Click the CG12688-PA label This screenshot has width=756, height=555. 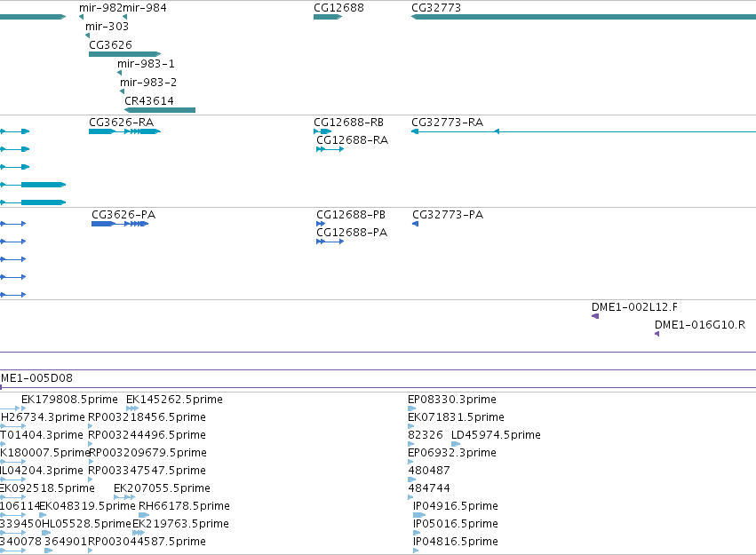click(x=352, y=233)
